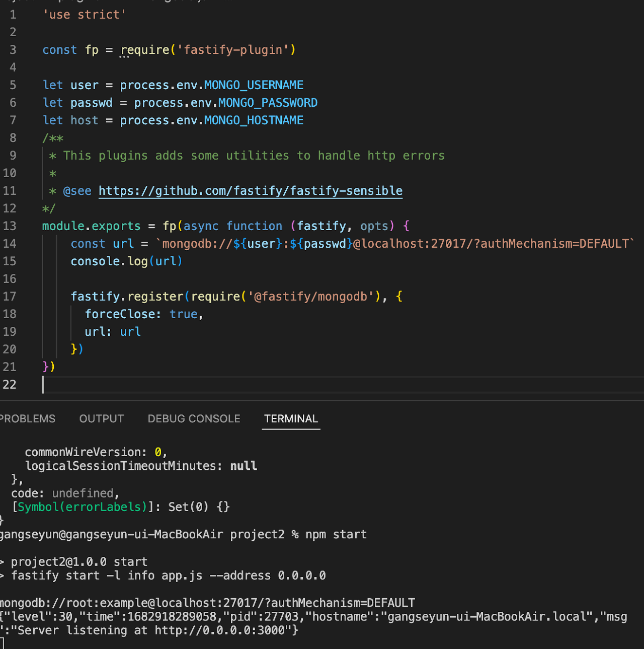This screenshot has height=649, width=644.
Task: Click 'forceClose: true' option
Action: [144, 314]
